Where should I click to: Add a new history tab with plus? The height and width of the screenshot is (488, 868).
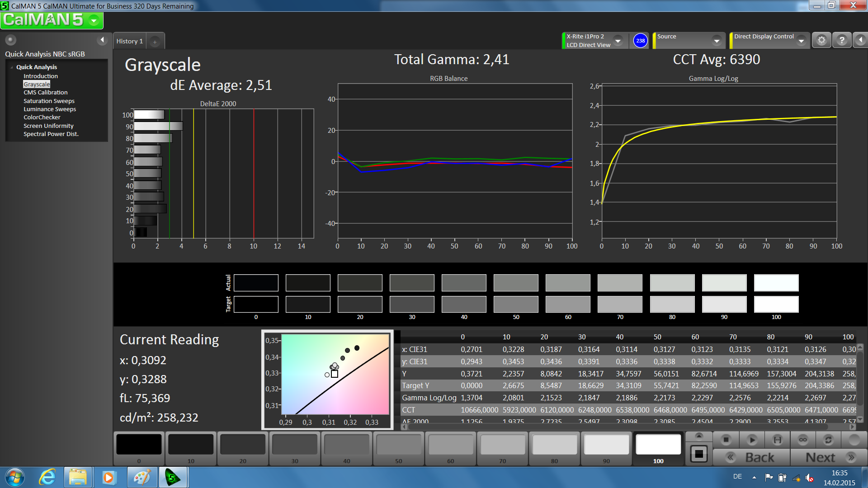pyautogui.click(x=155, y=42)
